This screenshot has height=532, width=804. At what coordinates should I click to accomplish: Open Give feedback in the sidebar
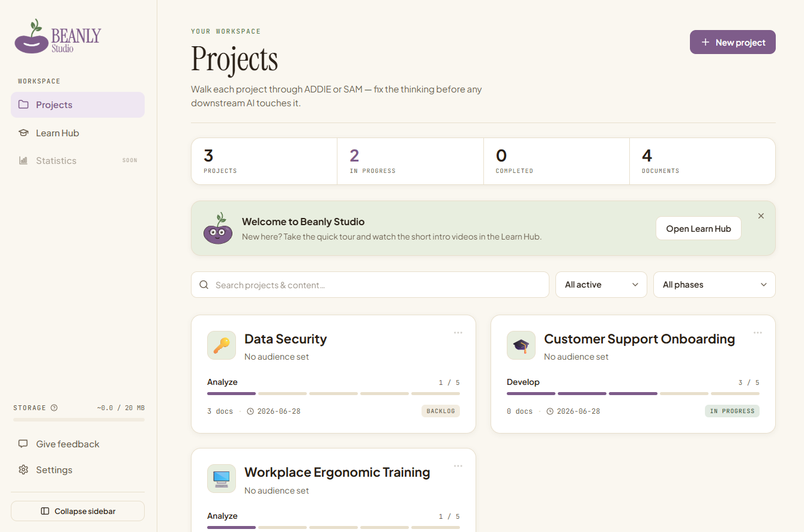click(77, 444)
